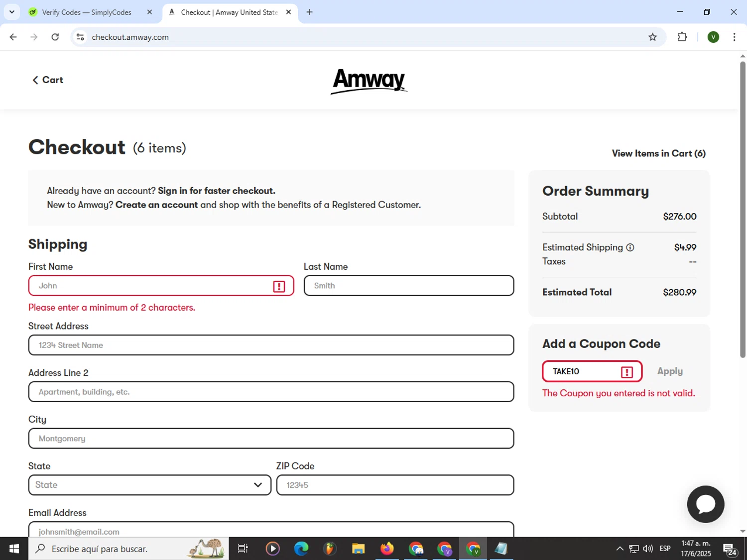The image size is (747, 560).
Task: Focus the ZIP Code field
Action: (395, 485)
